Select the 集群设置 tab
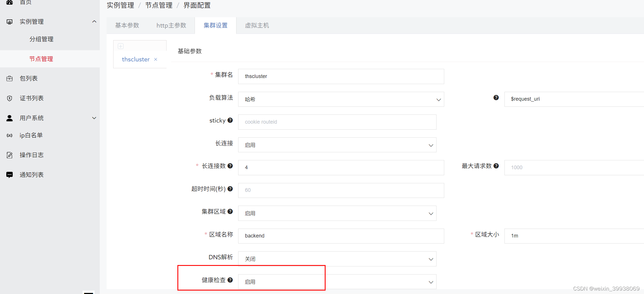The width and height of the screenshot is (644, 294). (216, 26)
